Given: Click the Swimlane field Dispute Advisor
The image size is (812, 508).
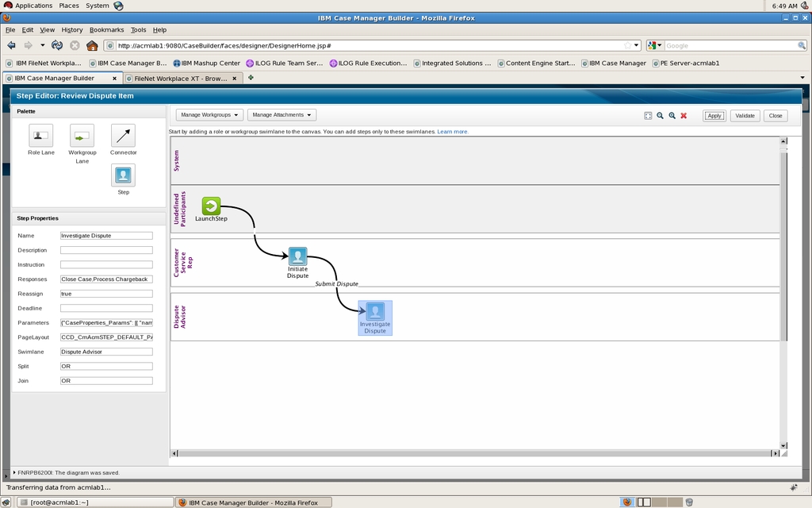Looking at the screenshot, I should [x=106, y=352].
